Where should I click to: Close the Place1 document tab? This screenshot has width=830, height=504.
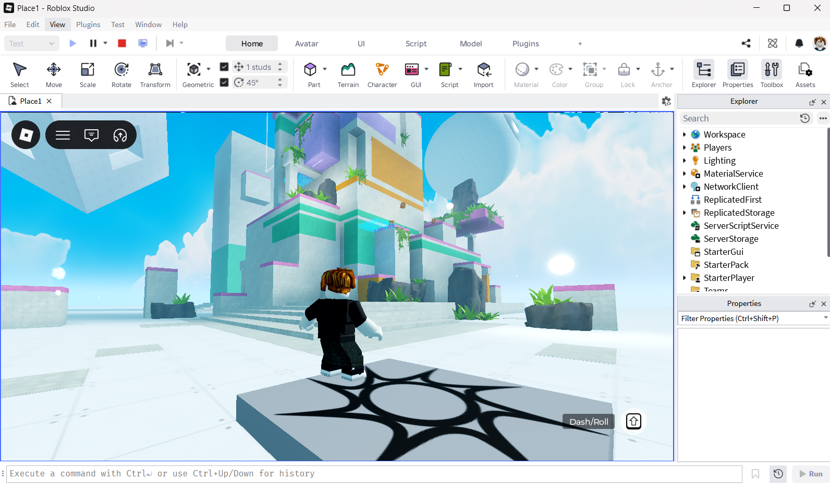pos(49,101)
